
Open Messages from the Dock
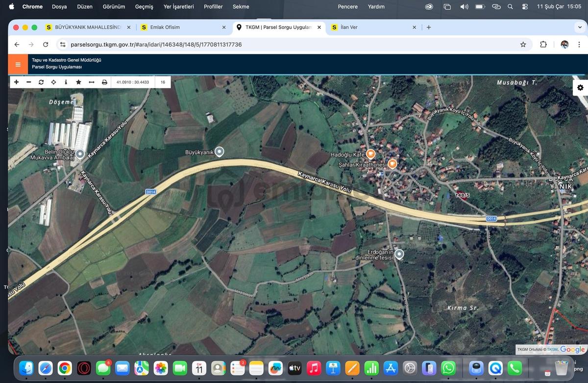coord(103,368)
